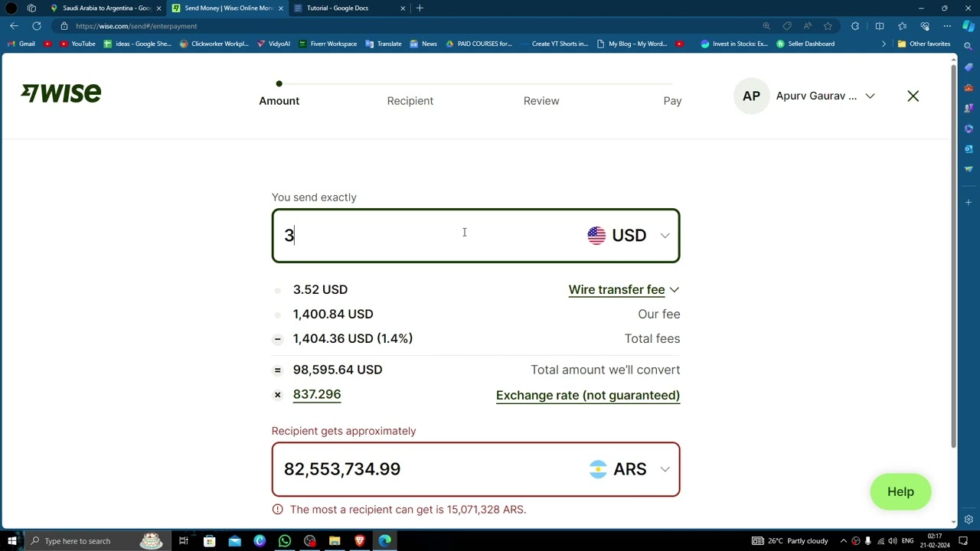Image resolution: width=980 pixels, height=551 pixels.
Task: Open Clickworker Workplace bookmark
Action: pyautogui.click(x=214, y=44)
